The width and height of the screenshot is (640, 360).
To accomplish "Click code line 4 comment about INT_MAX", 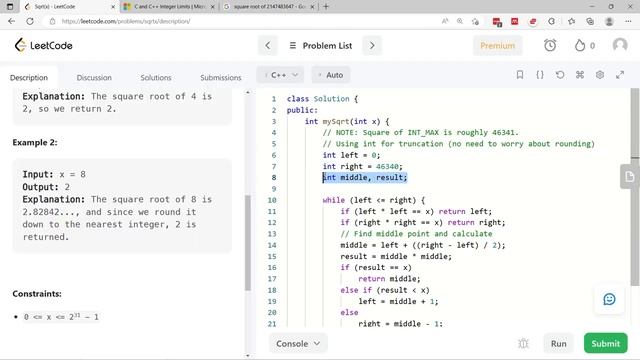I will tap(420, 132).
